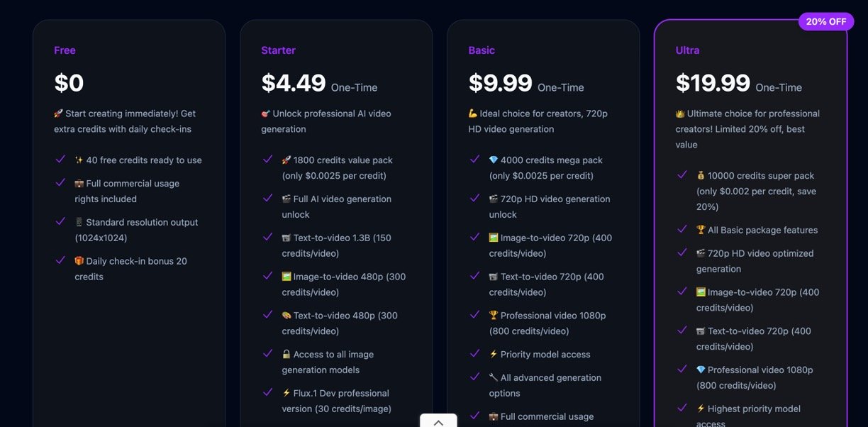Click the checkmark beside Professional video 1080p in Basic
Image resolution: width=868 pixels, height=427 pixels.
click(x=474, y=314)
